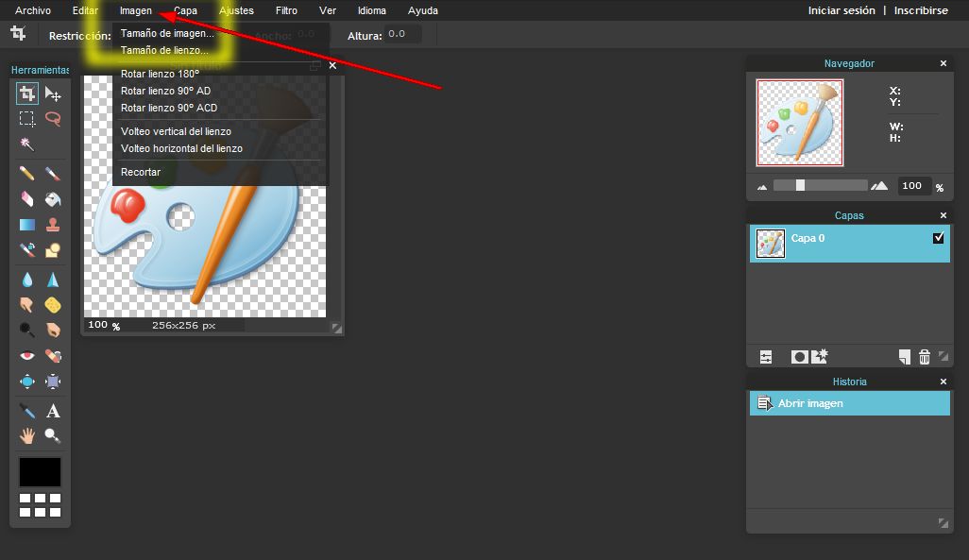Click the Navegador preview thumbnail
Viewport: 969px width, 560px height.
800,123
